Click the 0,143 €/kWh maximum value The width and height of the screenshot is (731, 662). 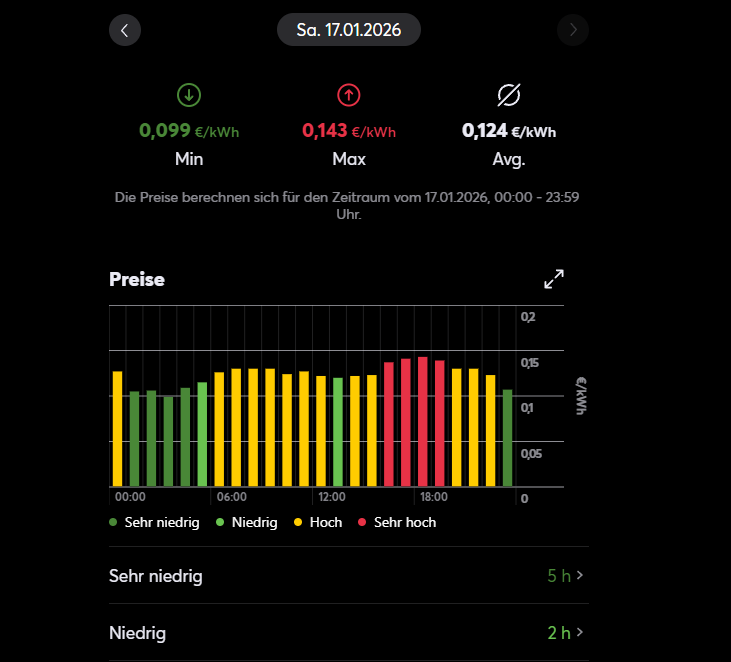(349, 131)
